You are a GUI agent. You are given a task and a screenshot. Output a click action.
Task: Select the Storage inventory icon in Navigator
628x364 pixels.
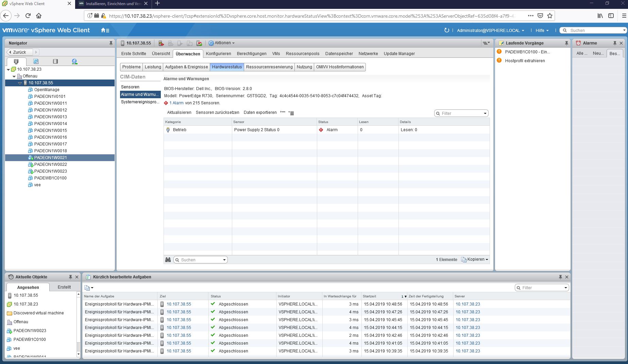pyautogui.click(x=55, y=62)
